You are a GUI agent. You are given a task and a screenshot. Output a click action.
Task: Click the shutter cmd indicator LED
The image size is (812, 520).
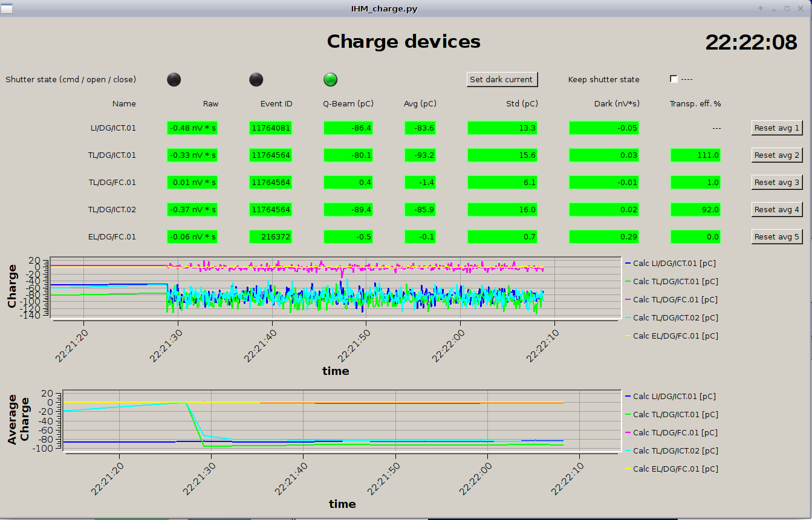point(174,79)
